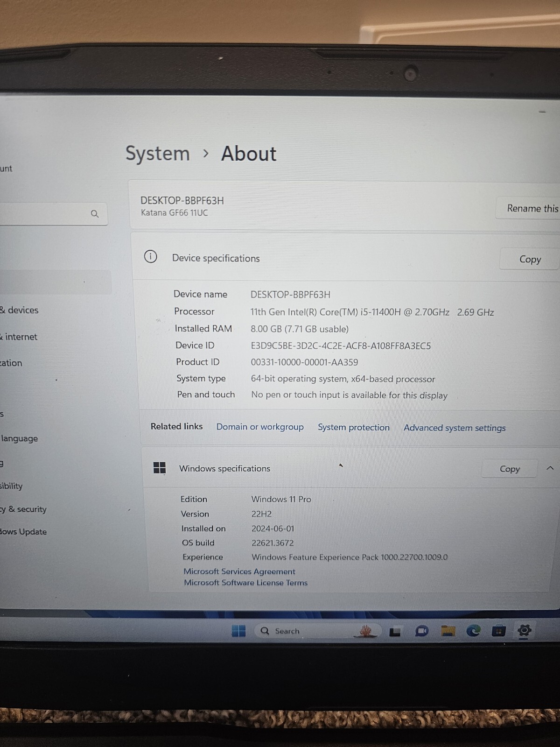Select the Device name value DESKTOP-BBPF63H
The image size is (560, 747).
pyautogui.click(x=290, y=295)
